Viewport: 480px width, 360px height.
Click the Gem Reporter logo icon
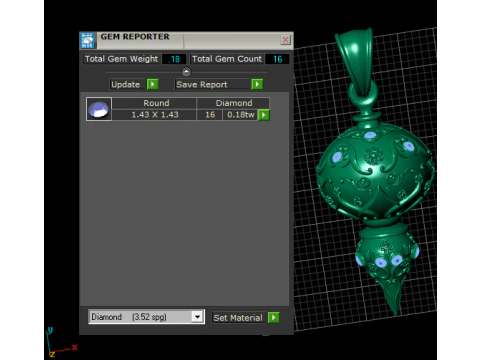(88, 41)
